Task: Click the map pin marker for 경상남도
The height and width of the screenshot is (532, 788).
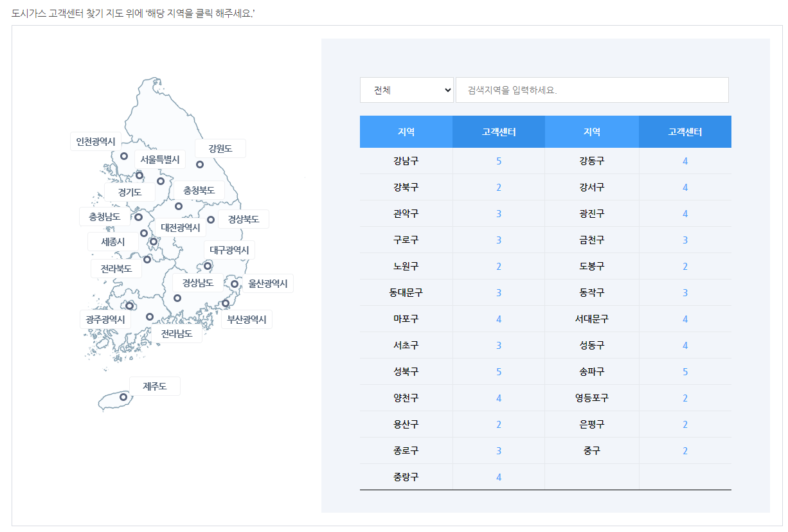Action: (x=177, y=298)
